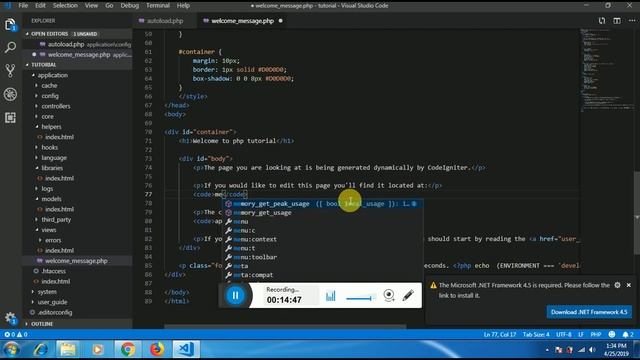Expand the third_party folder

56,219
